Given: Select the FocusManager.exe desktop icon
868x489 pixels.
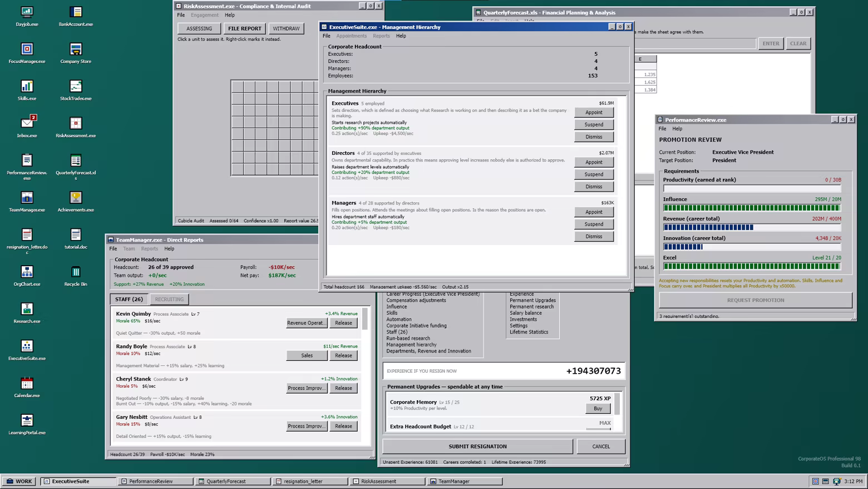Looking at the screenshot, I should point(27,53).
